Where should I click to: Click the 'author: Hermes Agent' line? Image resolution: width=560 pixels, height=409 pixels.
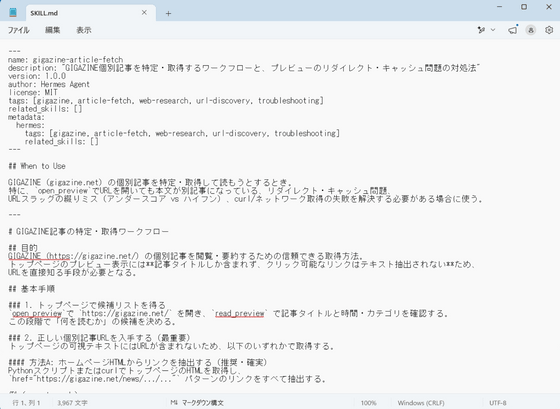pos(49,84)
